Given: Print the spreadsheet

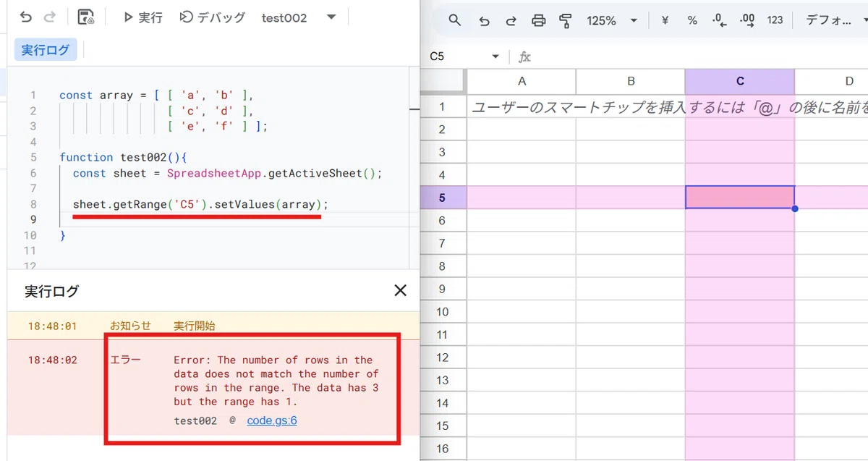Looking at the screenshot, I should click(x=538, y=20).
